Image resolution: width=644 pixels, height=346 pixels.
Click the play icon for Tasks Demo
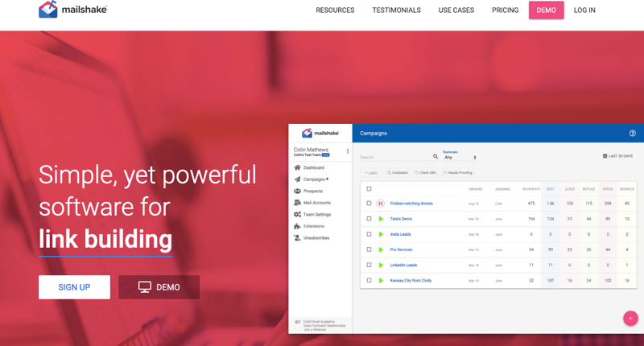[x=381, y=219]
